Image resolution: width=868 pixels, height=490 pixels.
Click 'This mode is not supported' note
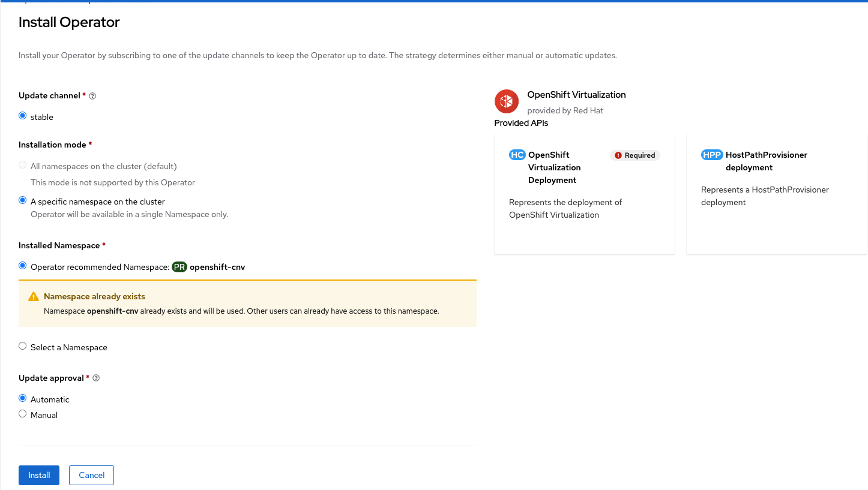[113, 182]
